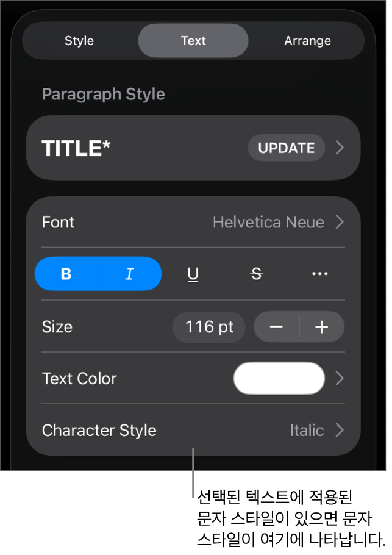Select the Text tab
392x555 pixels.
click(x=193, y=41)
